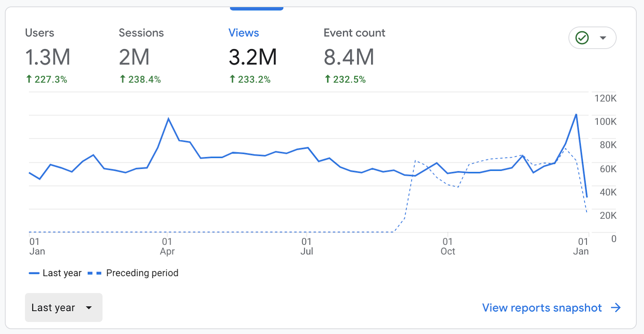The image size is (644, 334).
Task: Click the caret arrow in Last year selector
Action: click(x=89, y=308)
